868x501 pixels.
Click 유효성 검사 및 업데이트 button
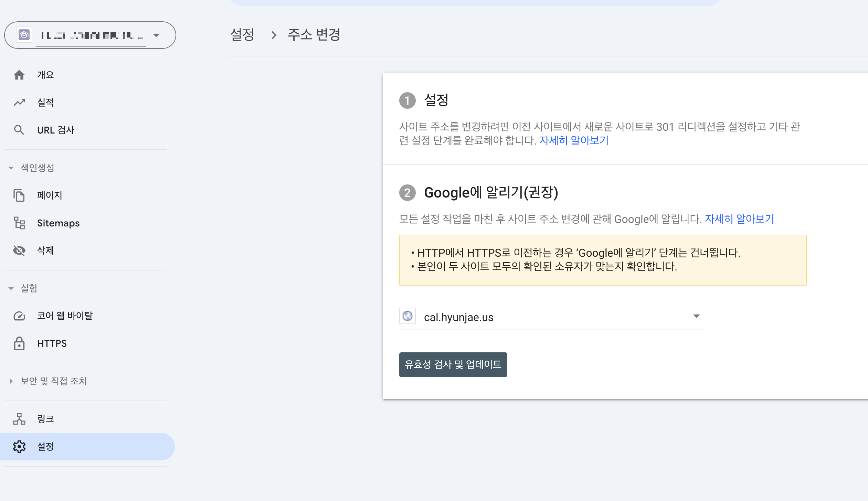pos(453,364)
